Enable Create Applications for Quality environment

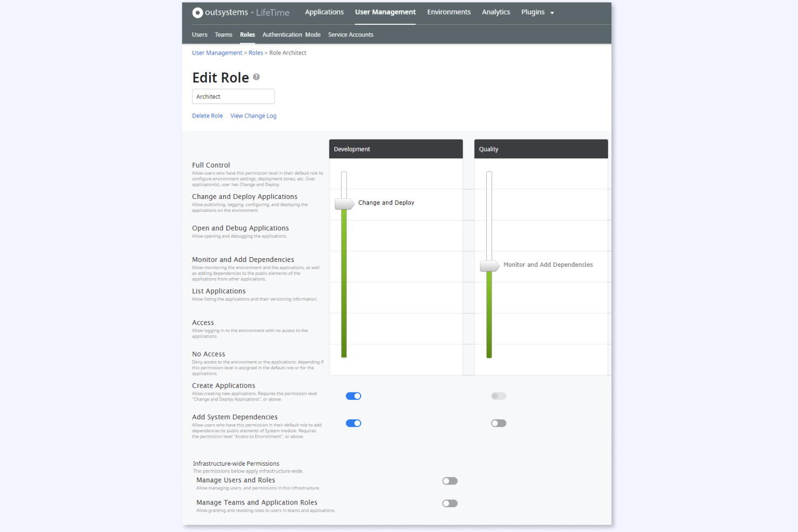[498, 396]
